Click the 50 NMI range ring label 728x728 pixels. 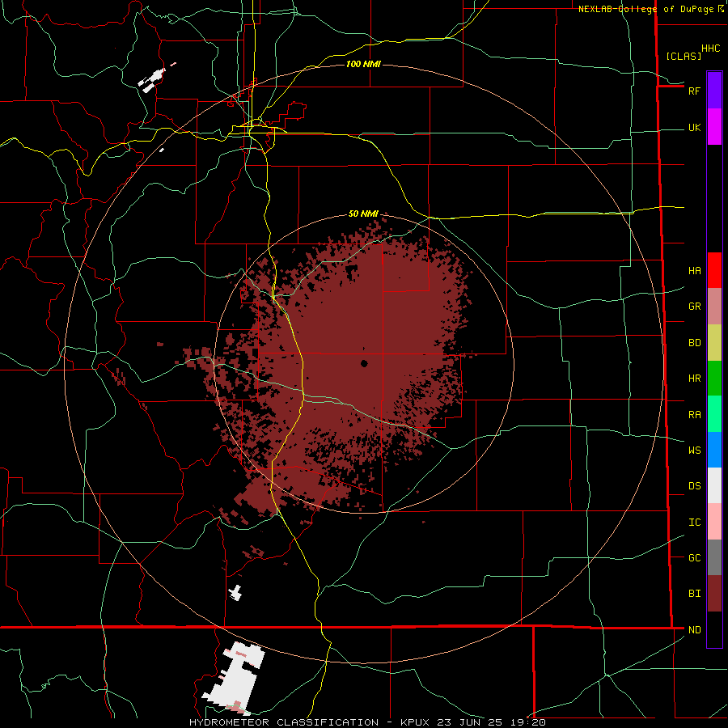[x=363, y=214]
